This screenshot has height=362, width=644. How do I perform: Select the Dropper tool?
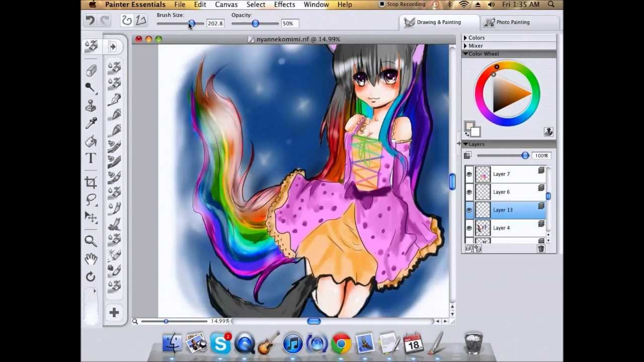tap(91, 123)
